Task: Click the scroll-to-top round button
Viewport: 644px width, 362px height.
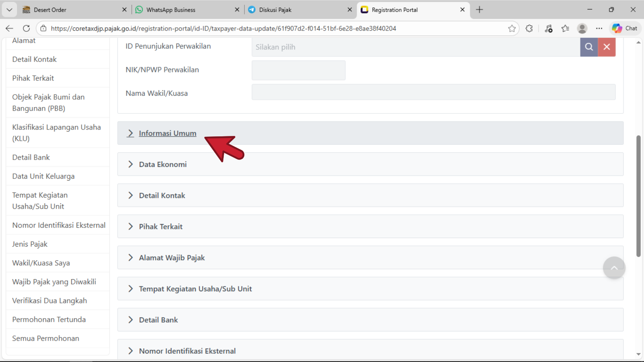Action: pos(614,268)
